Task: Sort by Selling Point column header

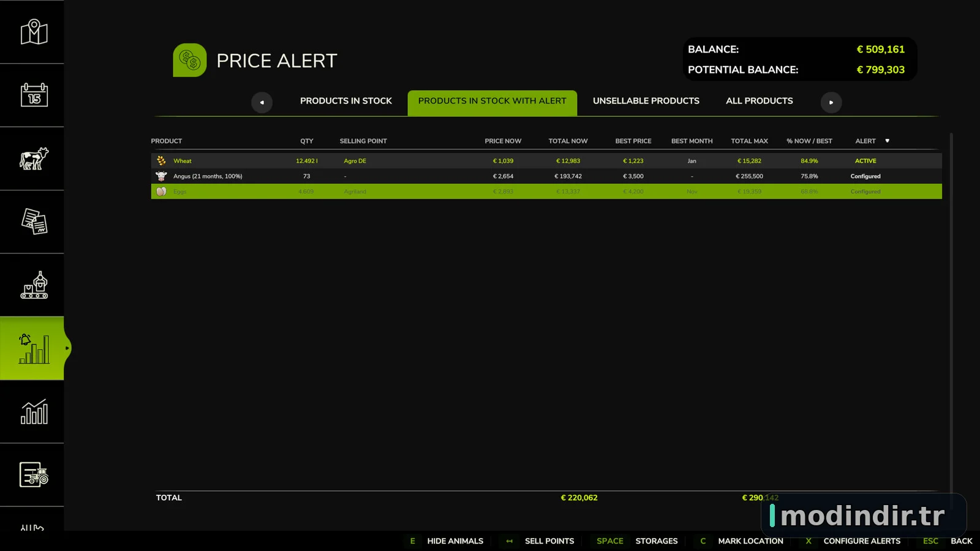Action: [x=363, y=141]
